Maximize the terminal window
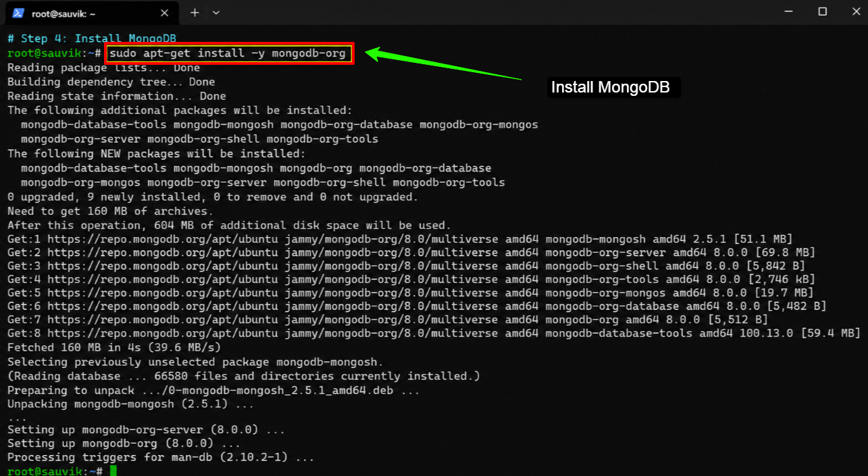The height and width of the screenshot is (476, 868). point(822,11)
